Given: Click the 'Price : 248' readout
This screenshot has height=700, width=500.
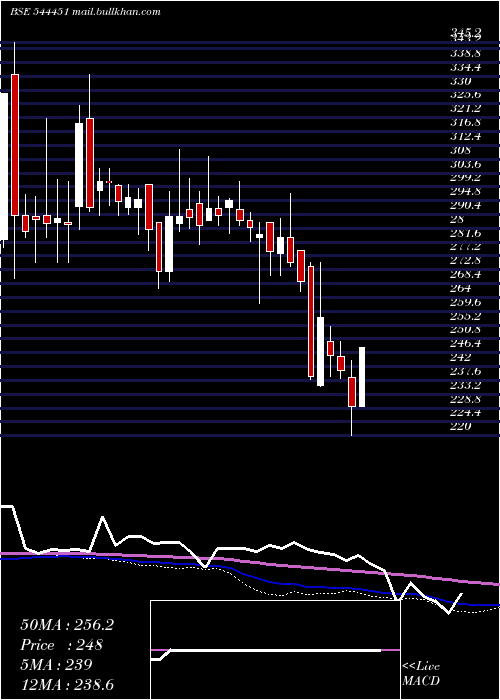Looking at the screenshot, I should click(x=62, y=645).
